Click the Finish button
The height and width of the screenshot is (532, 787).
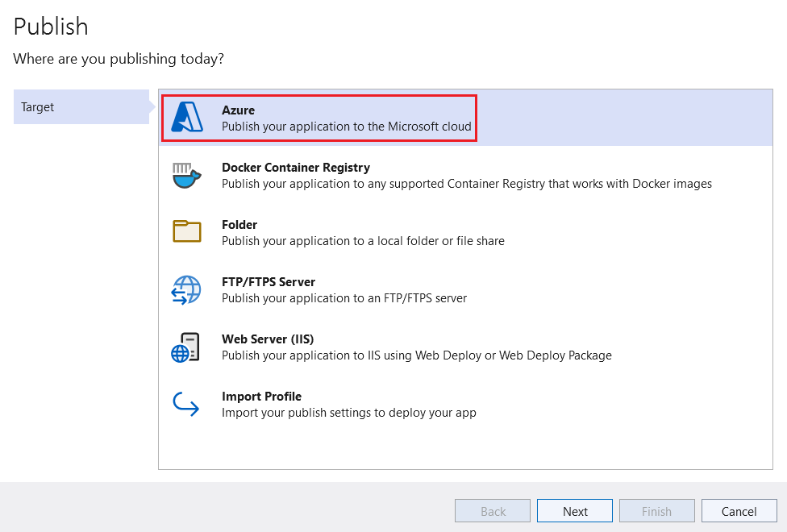(656, 511)
